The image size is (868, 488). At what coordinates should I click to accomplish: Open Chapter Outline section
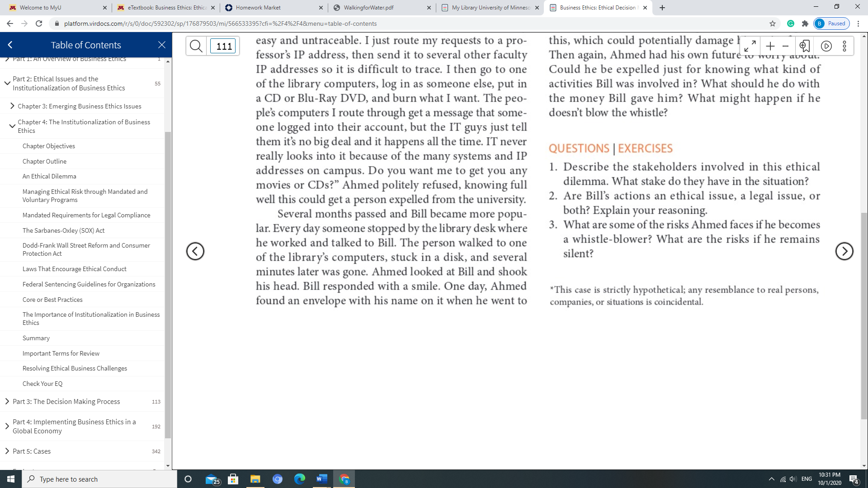[x=44, y=161]
